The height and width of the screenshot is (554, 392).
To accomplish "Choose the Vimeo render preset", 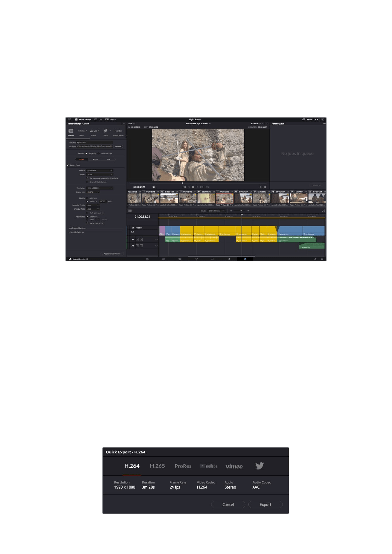I will 94,131.
